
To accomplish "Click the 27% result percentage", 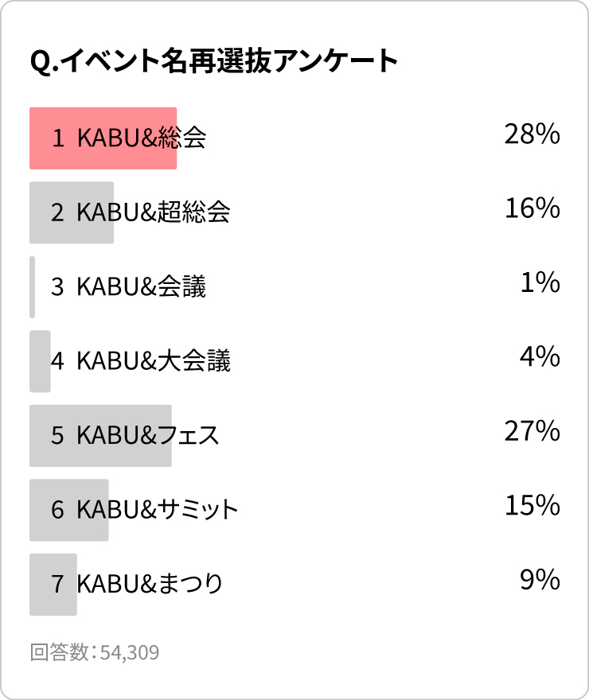I will click(x=532, y=431).
